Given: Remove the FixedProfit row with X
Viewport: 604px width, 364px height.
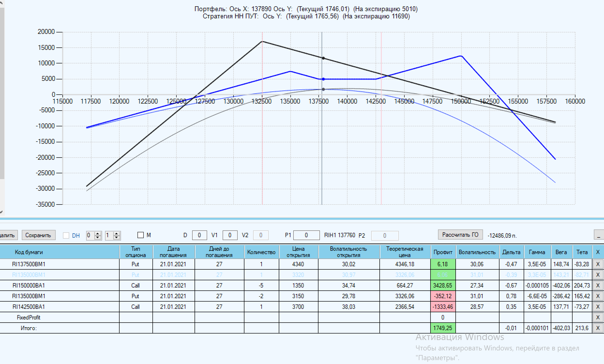Looking at the screenshot, I should pos(598,317).
